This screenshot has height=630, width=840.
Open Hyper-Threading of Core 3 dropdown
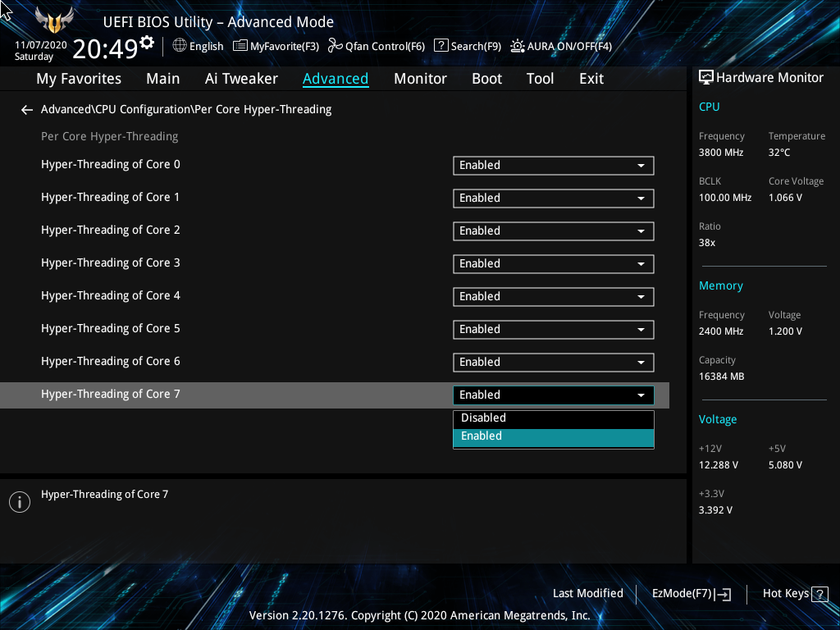554,263
